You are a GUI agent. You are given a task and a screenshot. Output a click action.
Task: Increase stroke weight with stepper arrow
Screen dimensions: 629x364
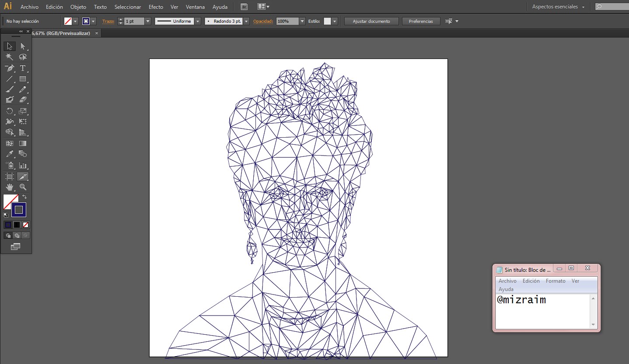(121, 19)
